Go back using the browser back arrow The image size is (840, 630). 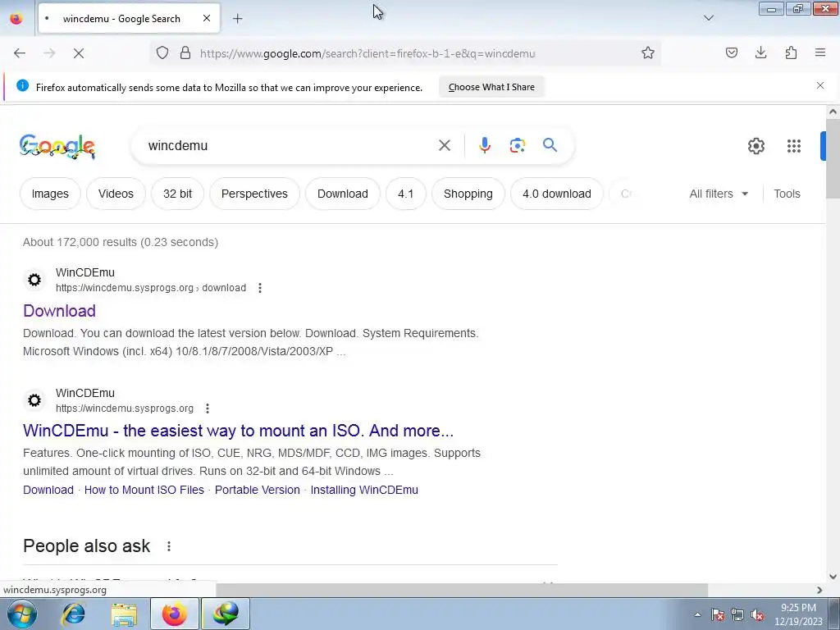click(20, 53)
